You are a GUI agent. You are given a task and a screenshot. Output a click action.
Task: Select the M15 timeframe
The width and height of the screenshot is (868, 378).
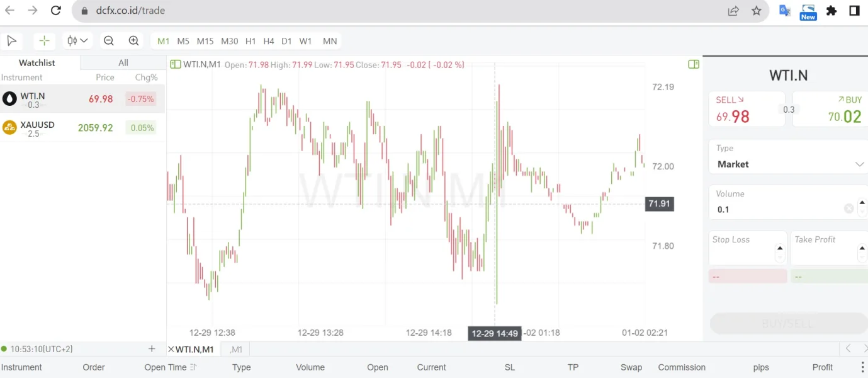205,41
